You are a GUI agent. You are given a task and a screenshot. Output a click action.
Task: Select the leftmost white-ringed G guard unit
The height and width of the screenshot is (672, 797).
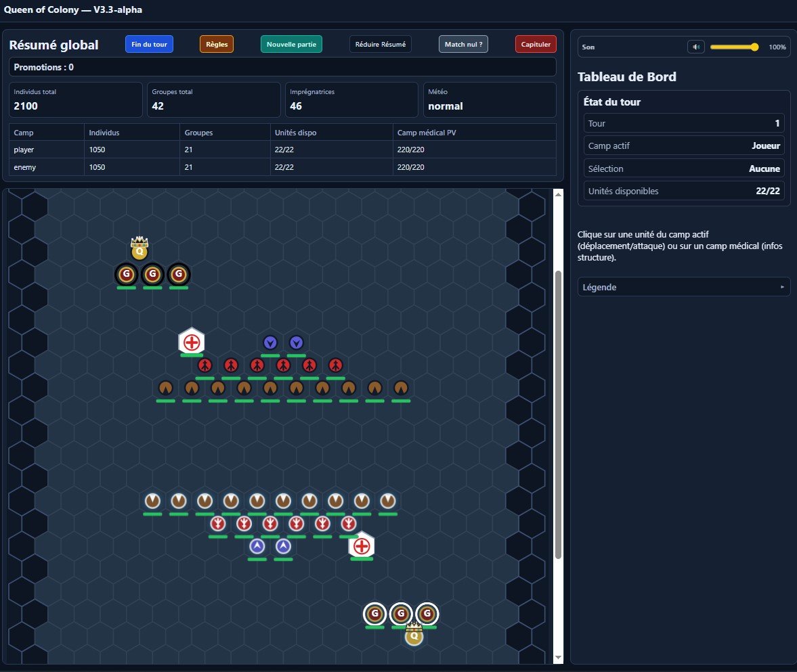click(x=374, y=614)
